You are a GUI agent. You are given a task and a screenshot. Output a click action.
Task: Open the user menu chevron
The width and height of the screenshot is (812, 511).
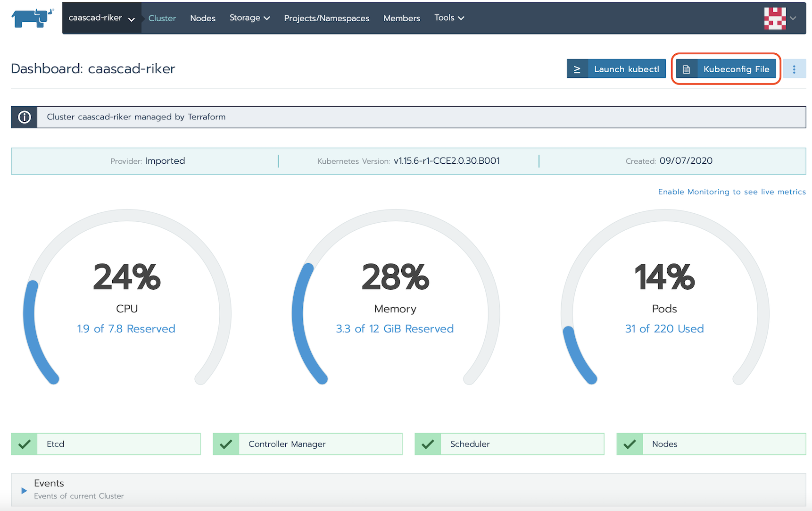[793, 18]
